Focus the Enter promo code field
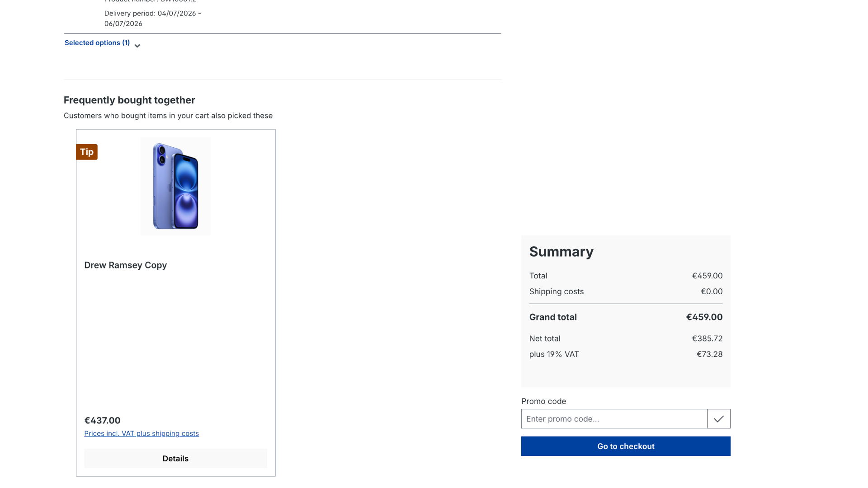This screenshot has width=868, height=488. pyautogui.click(x=614, y=419)
